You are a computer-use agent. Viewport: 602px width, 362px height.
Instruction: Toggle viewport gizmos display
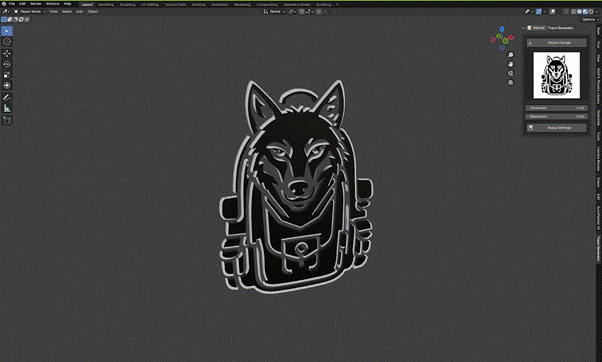coord(539,12)
